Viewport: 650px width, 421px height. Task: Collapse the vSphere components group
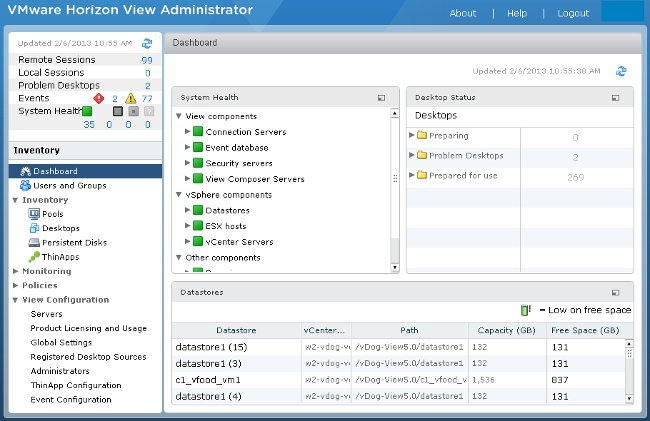pos(179,195)
